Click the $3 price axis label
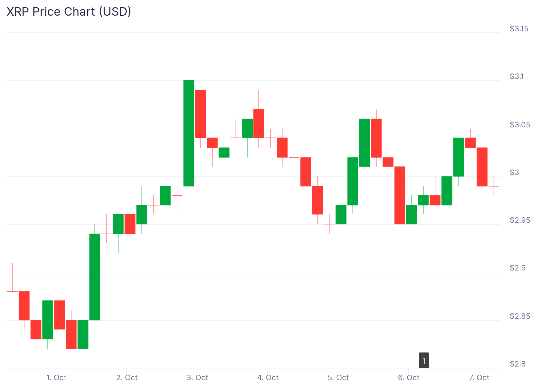 (514, 172)
